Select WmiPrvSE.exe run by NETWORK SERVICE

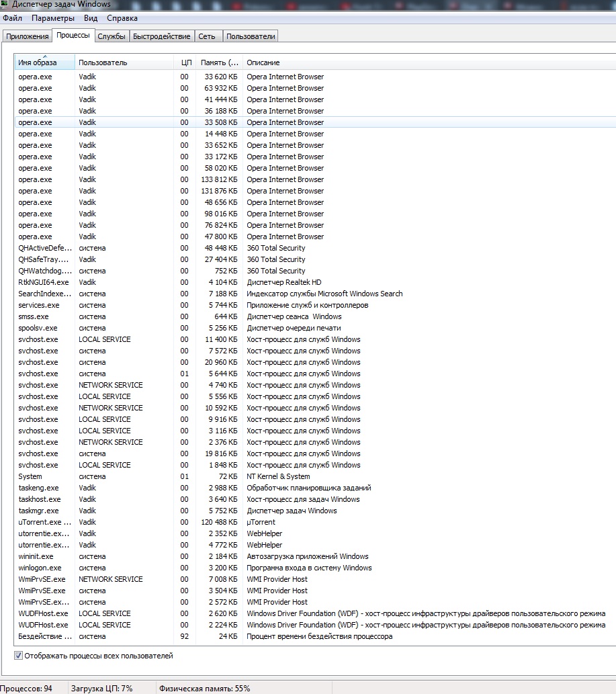pos(315,579)
